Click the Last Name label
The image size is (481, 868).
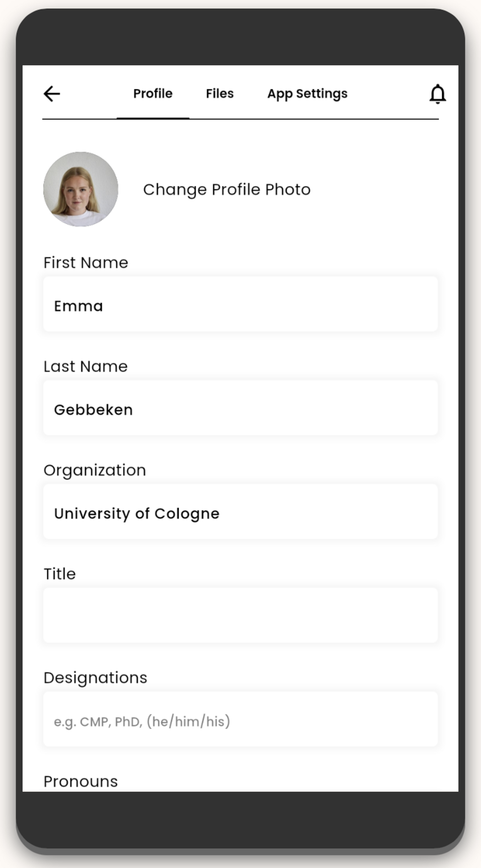[x=86, y=366]
